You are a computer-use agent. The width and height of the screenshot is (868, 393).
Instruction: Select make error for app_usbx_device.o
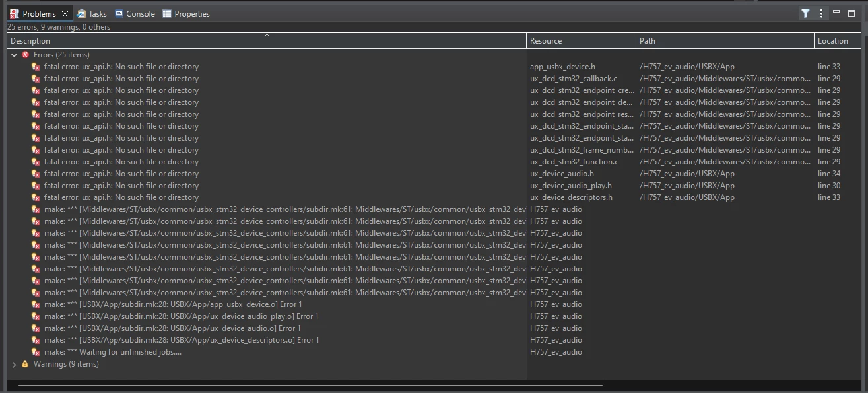click(x=434, y=304)
